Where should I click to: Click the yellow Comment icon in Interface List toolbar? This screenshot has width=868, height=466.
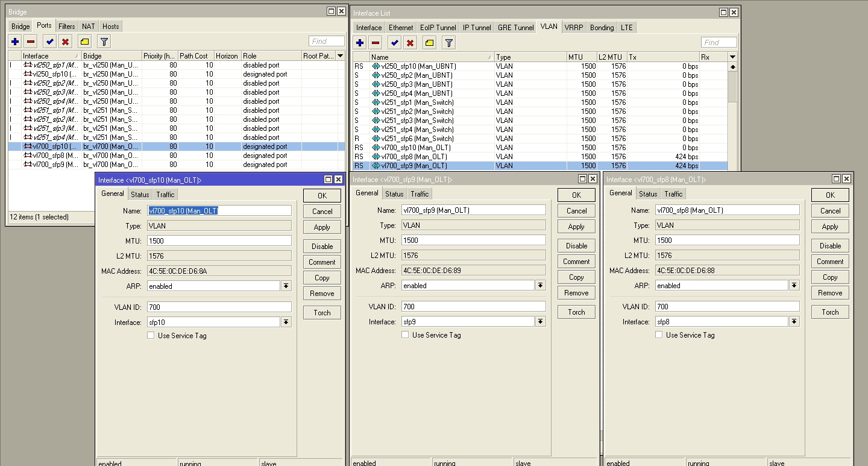pyautogui.click(x=429, y=43)
